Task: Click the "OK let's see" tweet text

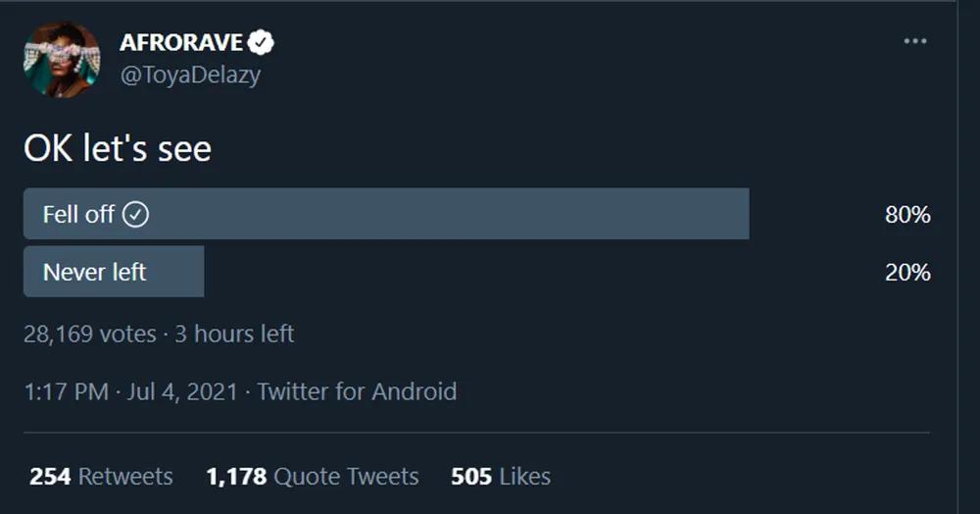Action: point(118,149)
